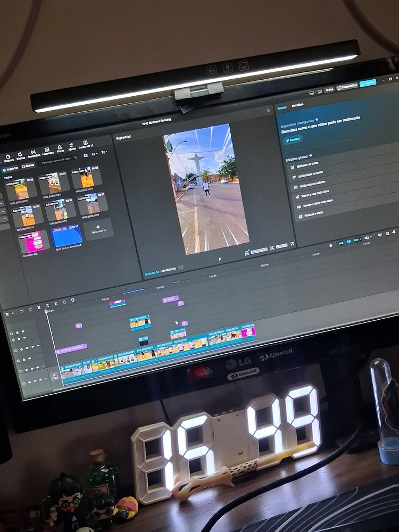The width and height of the screenshot is (399, 532).
Task: Click the Split clip icon
Action: 39,307
